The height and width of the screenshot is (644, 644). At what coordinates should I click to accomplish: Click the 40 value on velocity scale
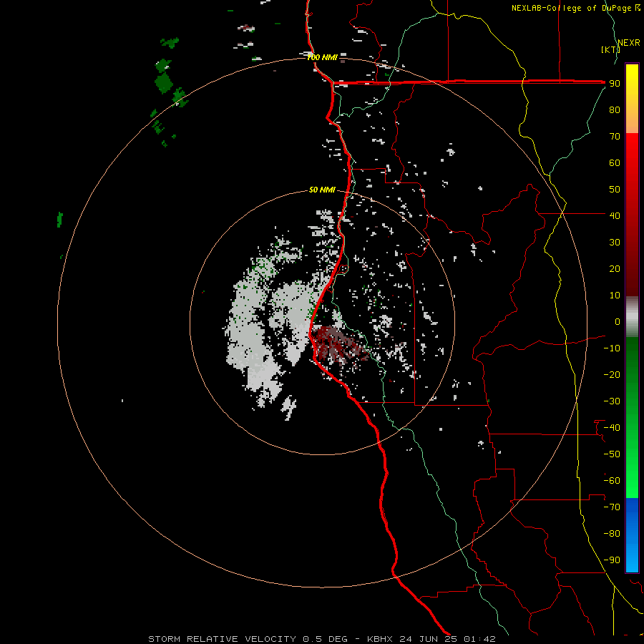coord(615,215)
